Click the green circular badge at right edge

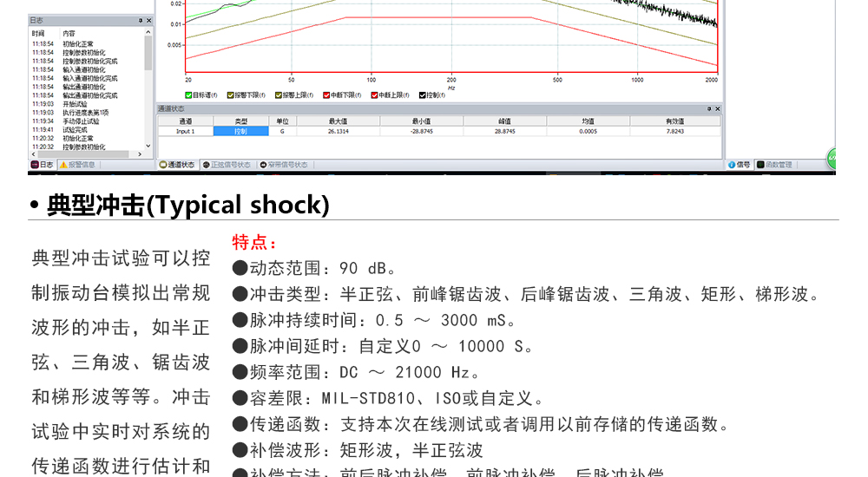pyautogui.click(x=832, y=158)
